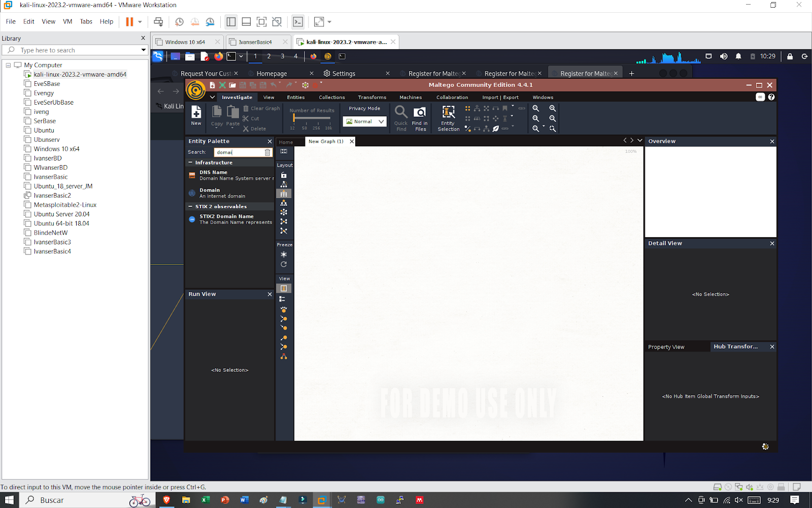Select the DNS Name entity
Screen dimensions: 812x508
click(x=230, y=175)
